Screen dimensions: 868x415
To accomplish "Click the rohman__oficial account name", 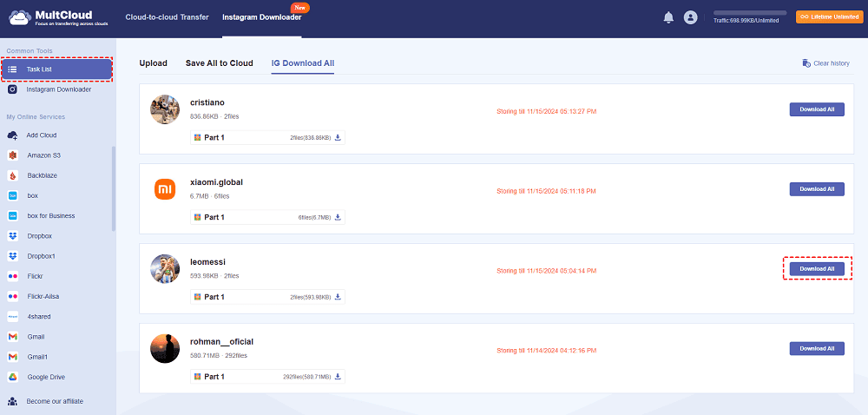I will (221, 341).
